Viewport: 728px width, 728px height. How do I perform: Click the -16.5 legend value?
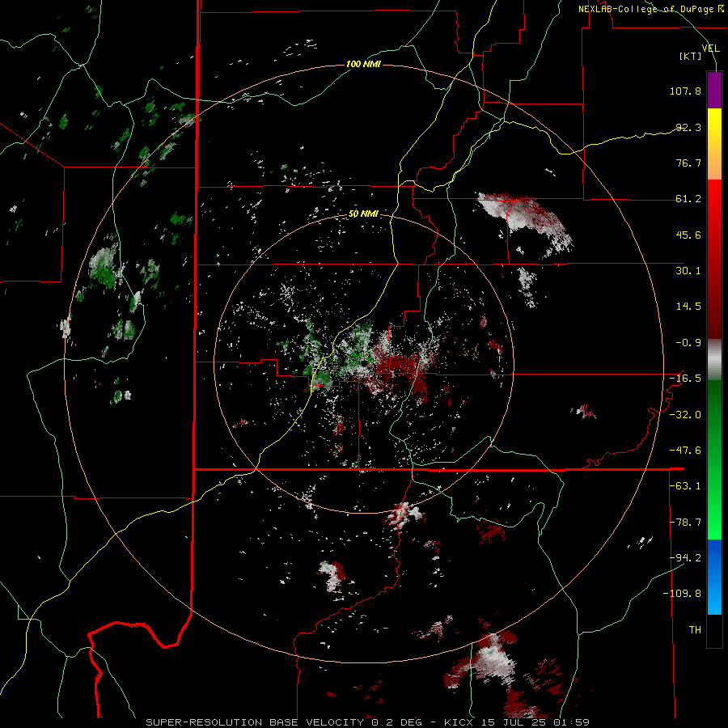point(685,379)
